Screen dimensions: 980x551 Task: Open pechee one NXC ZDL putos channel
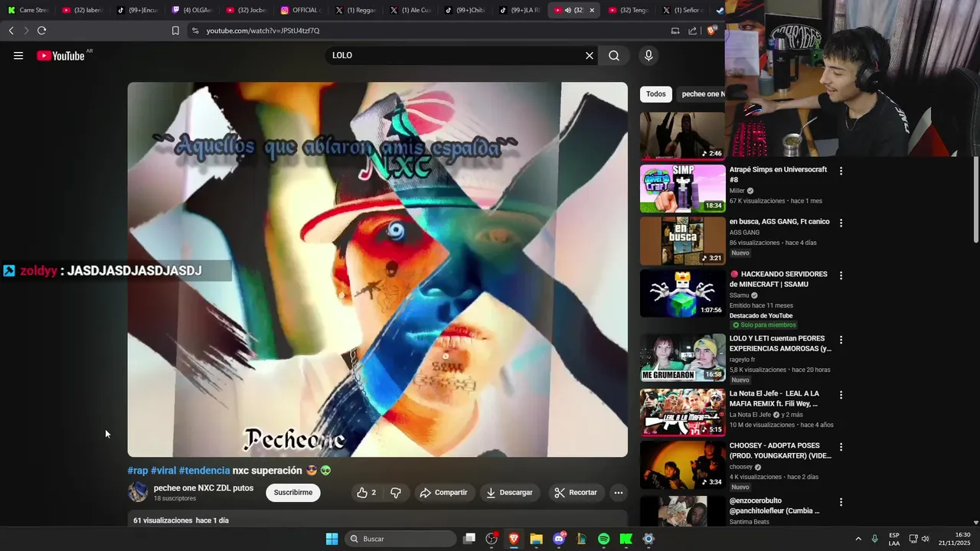[204, 488]
